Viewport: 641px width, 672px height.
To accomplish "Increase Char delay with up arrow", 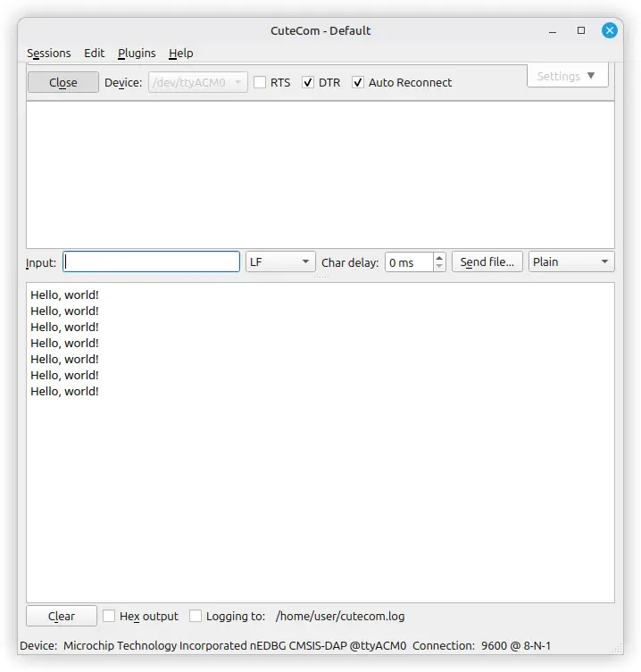I will tap(439, 258).
